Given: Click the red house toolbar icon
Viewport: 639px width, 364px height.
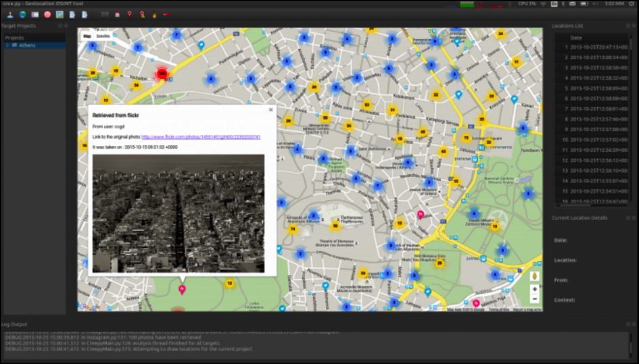Looking at the screenshot, I should click(x=118, y=14).
